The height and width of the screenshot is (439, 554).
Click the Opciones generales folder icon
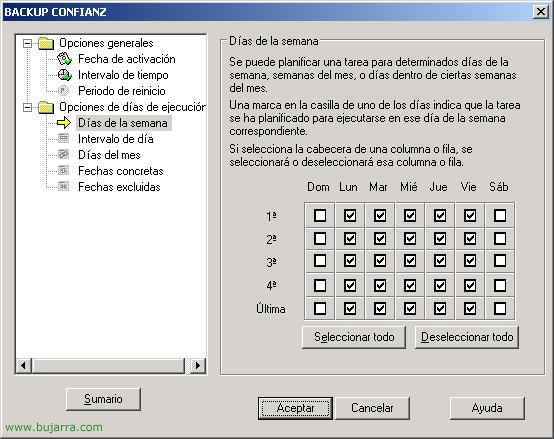pos(46,43)
